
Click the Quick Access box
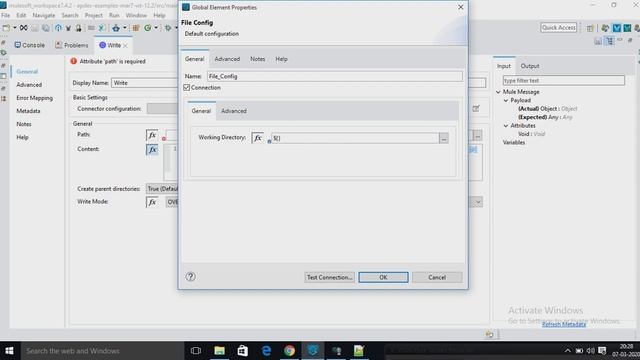558,27
